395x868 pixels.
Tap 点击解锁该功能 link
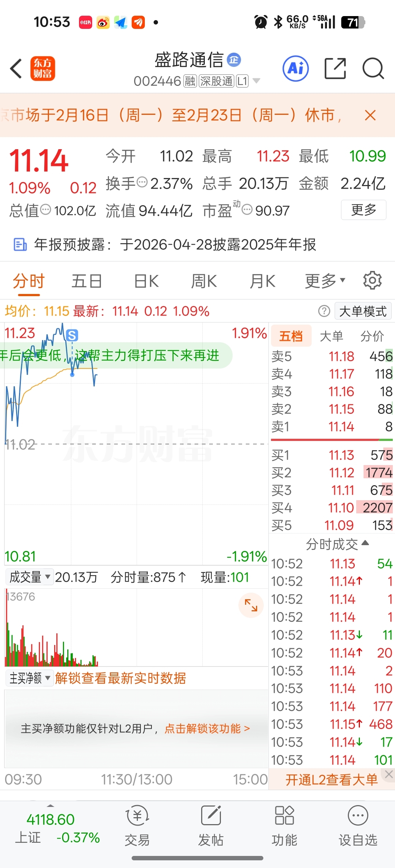pos(207,728)
